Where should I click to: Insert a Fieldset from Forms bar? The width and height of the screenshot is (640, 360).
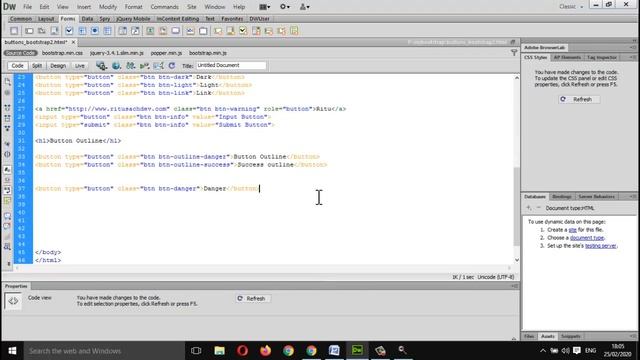pos(203,31)
